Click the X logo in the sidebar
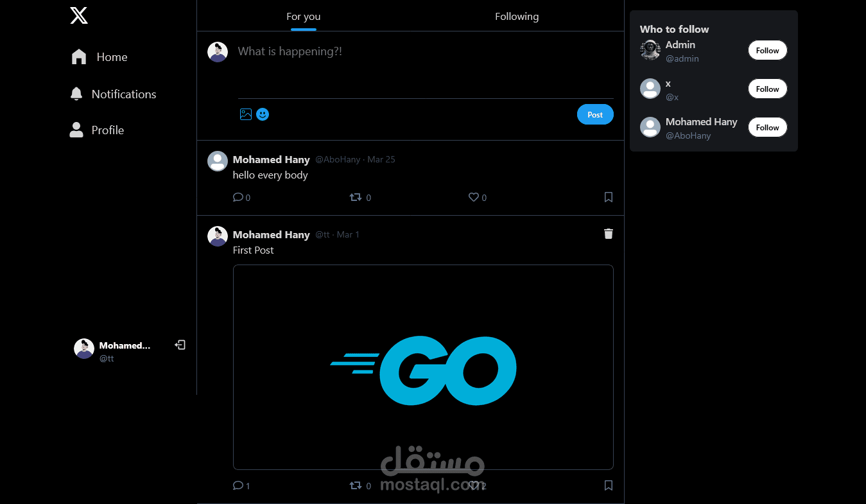 [x=79, y=15]
